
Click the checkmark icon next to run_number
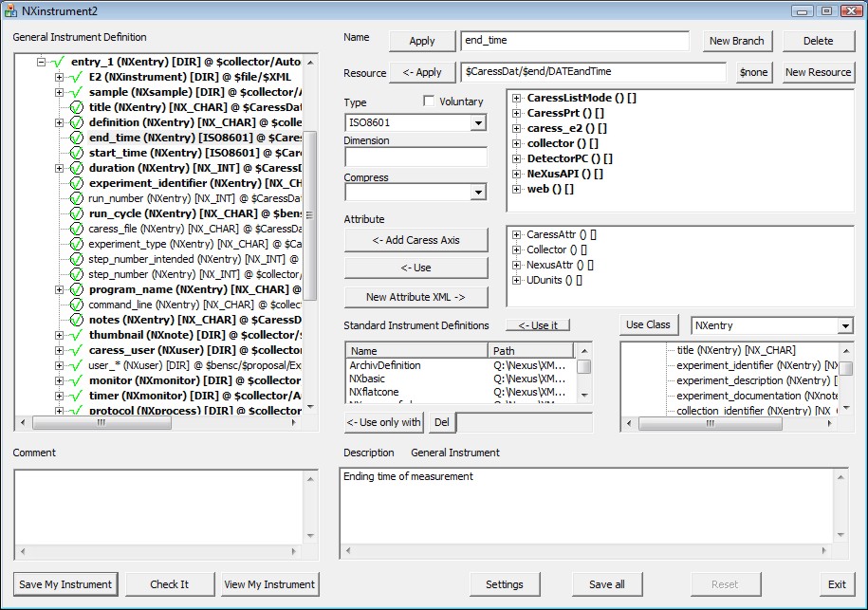point(77,199)
